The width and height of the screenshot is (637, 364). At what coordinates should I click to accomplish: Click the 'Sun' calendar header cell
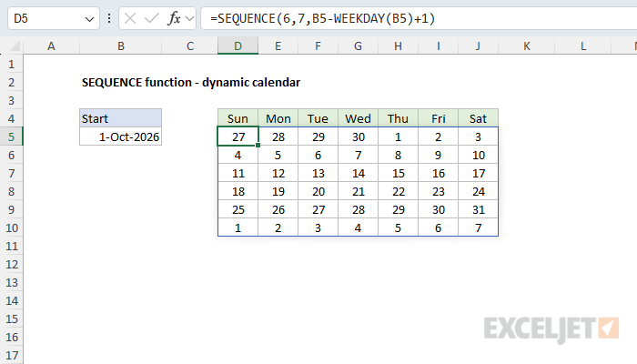coord(238,118)
